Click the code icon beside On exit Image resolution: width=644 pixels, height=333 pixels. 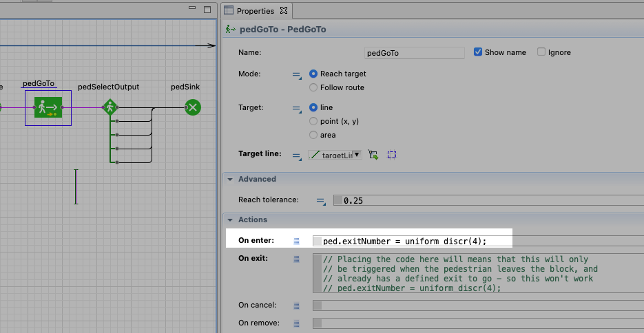tap(297, 259)
